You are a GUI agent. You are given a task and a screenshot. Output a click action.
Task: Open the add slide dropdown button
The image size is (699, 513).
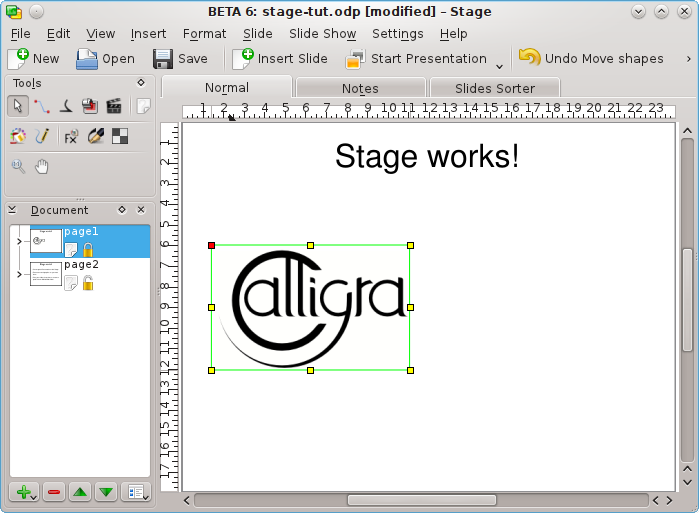click(x=25, y=492)
